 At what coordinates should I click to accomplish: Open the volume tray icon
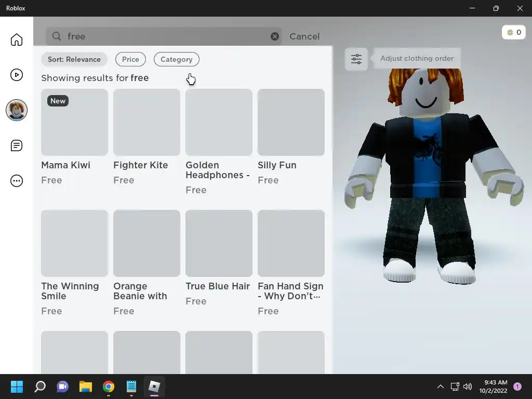point(468,387)
